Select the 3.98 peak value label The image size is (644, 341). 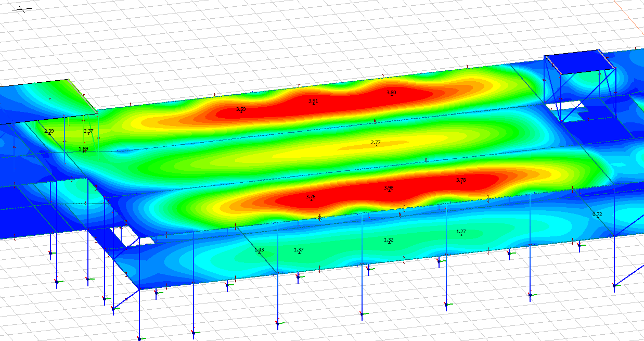(x=389, y=188)
